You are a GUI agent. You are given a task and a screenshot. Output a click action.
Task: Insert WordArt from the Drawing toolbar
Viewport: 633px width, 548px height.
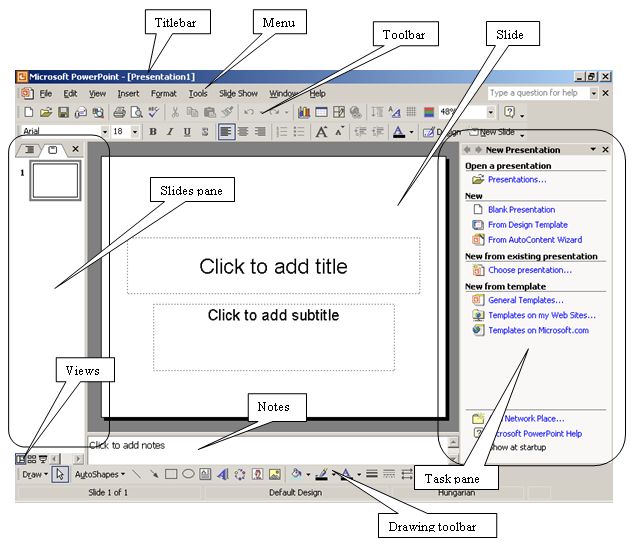pyautogui.click(x=222, y=474)
